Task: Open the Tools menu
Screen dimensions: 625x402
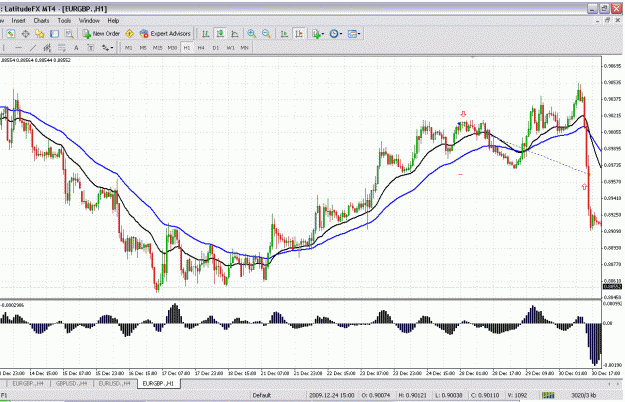Action: [x=64, y=21]
